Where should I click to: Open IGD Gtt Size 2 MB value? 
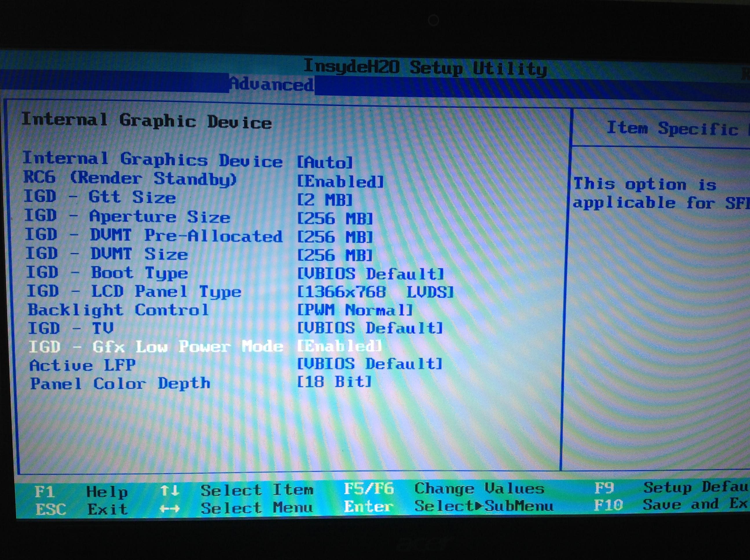325,200
